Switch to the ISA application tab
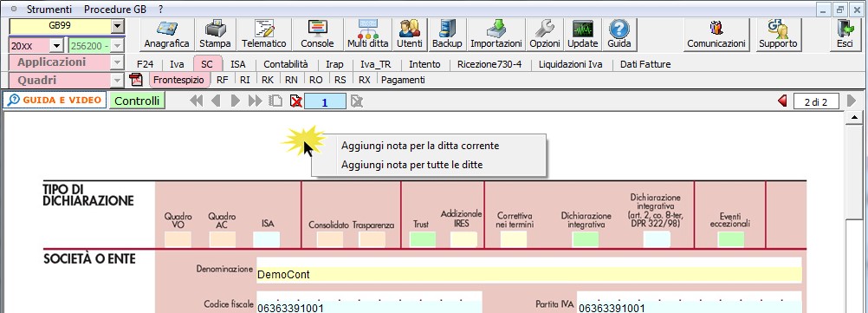868x313 pixels. pyautogui.click(x=238, y=64)
